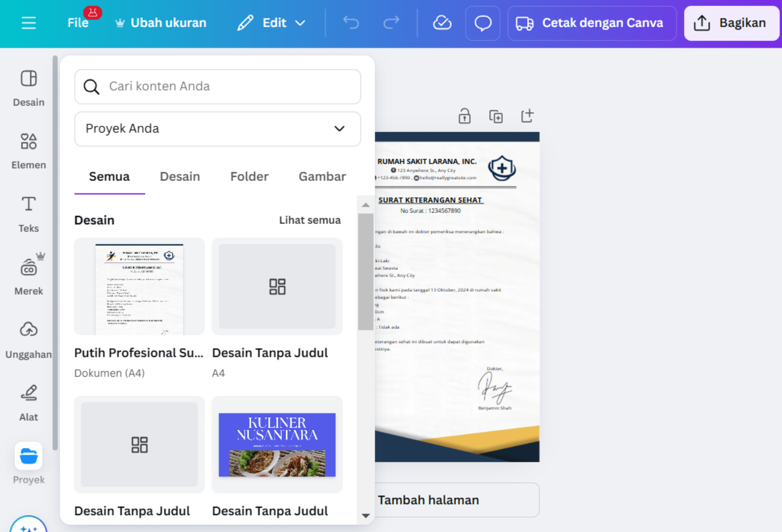Image resolution: width=782 pixels, height=532 pixels.
Task: Switch to the Folder tab
Action: (249, 176)
